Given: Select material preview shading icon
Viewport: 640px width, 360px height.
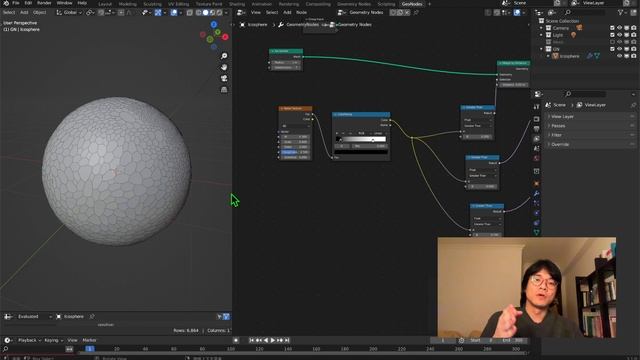Looking at the screenshot, I should click(x=212, y=13).
